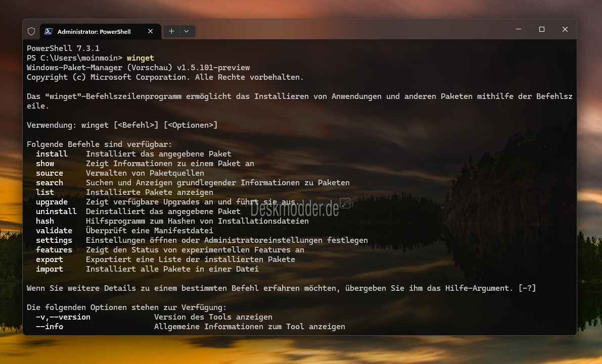Open a new tab with plus button
This screenshot has width=602, height=364.
click(x=172, y=31)
